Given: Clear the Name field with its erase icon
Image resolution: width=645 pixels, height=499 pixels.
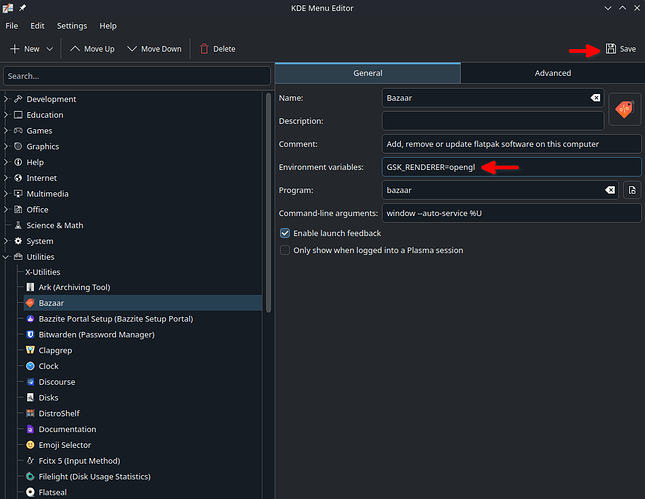Looking at the screenshot, I should click(x=595, y=98).
